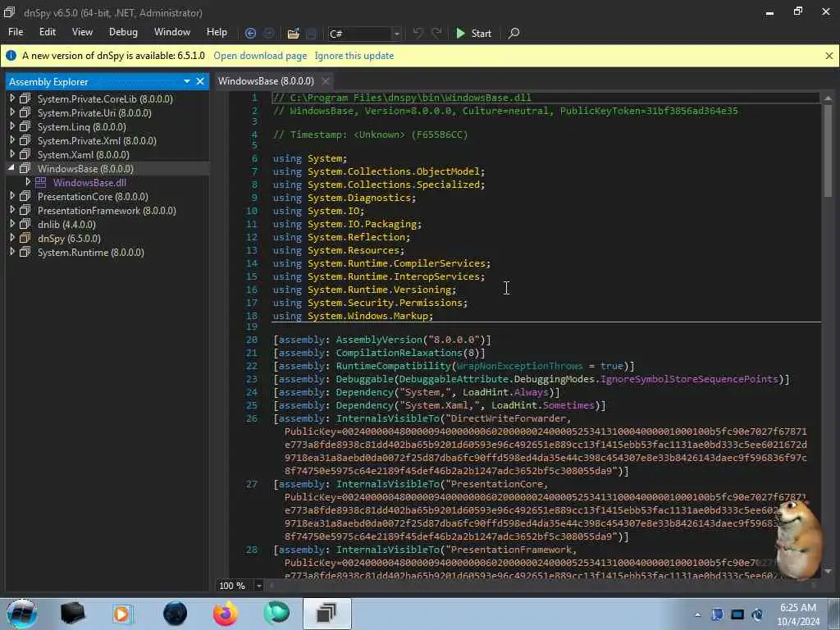The width and height of the screenshot is (840, 630).
Task: Click the Undo toolbar icon
Action: click(x=418, y=33)
